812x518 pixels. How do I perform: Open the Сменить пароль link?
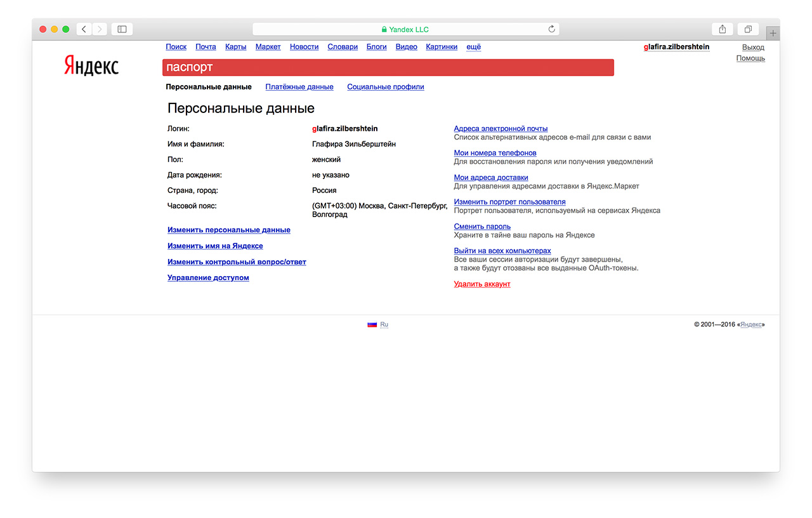point(482,227)
